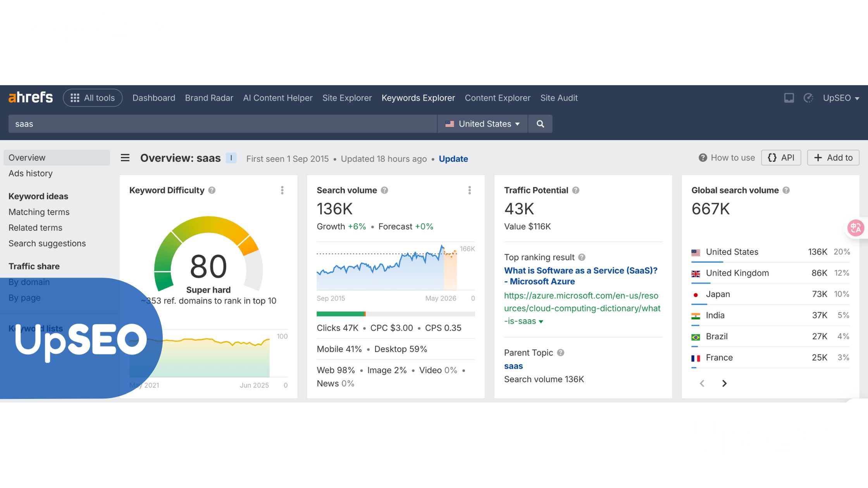This screenshot has height=488, width=868.
Task: Click the Traffic Potential help icon
Action: click(576, 190)
